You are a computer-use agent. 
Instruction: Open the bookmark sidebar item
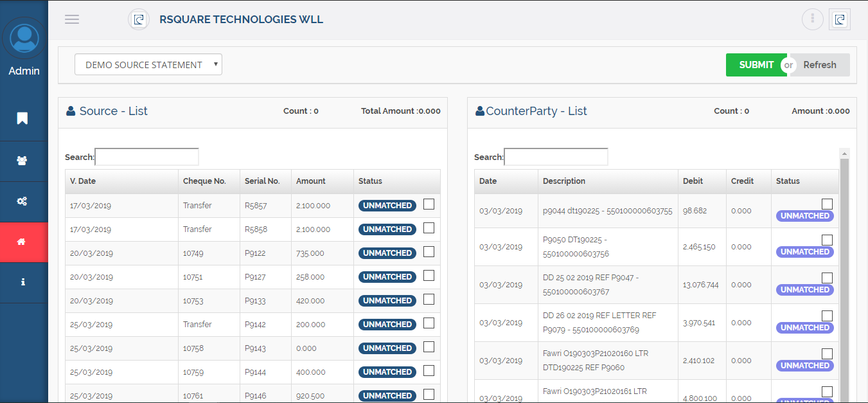point(22,118)
